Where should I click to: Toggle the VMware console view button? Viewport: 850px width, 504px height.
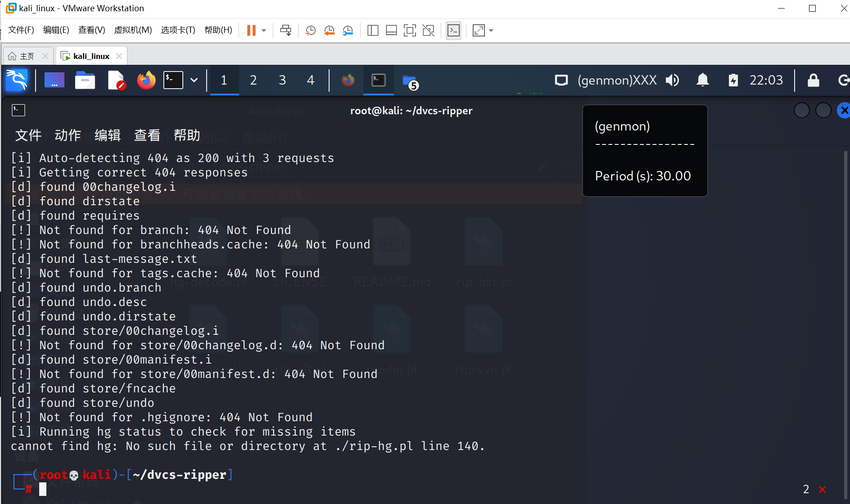453,30
